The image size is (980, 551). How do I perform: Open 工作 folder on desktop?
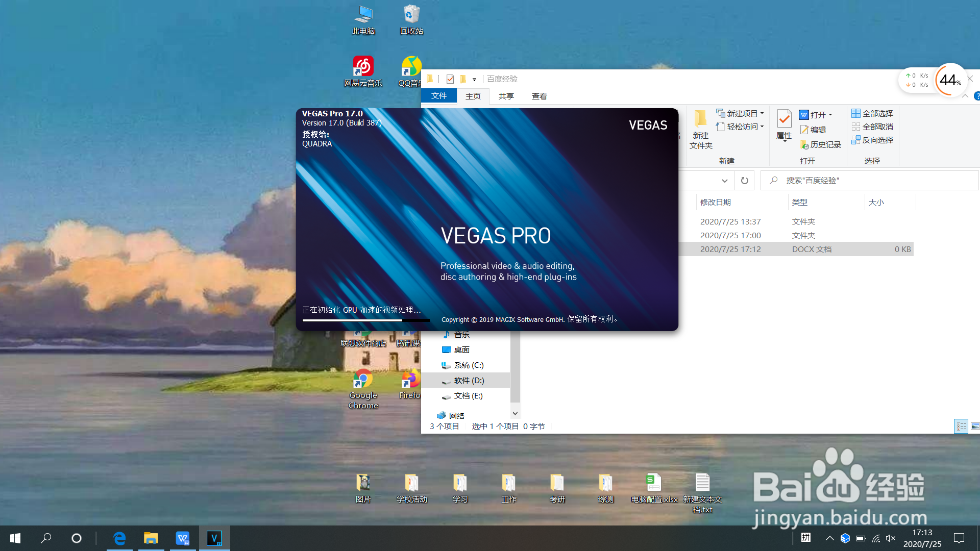508,488
